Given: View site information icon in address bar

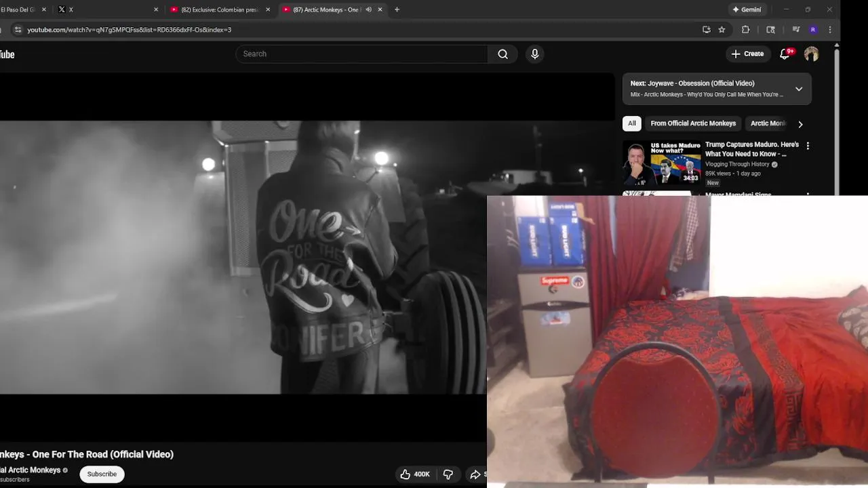Looking at the screenshot, I should pyautogui.click(x=18, y=30).
